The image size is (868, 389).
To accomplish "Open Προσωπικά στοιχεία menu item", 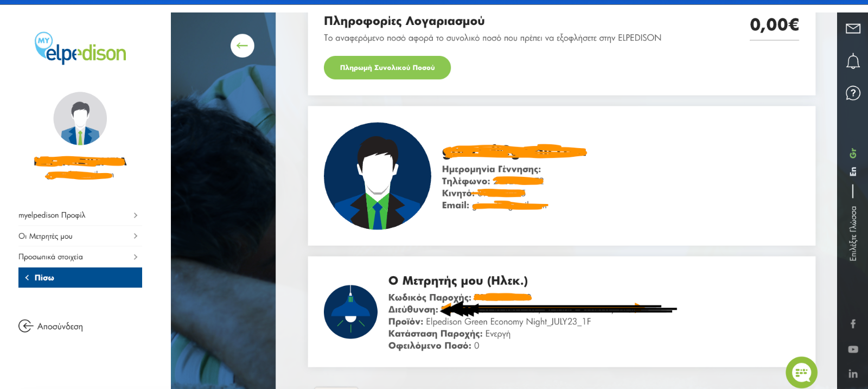I will pos(80,257).
